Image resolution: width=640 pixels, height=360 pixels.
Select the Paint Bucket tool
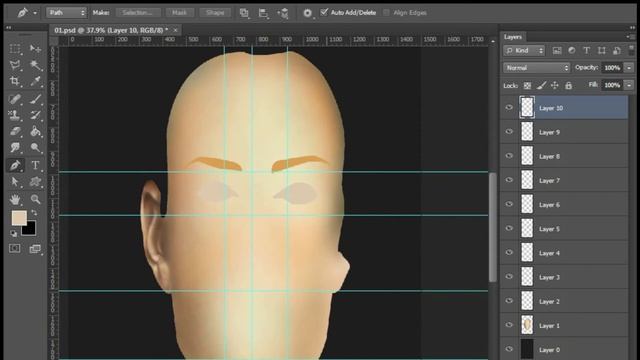point(36,131)
